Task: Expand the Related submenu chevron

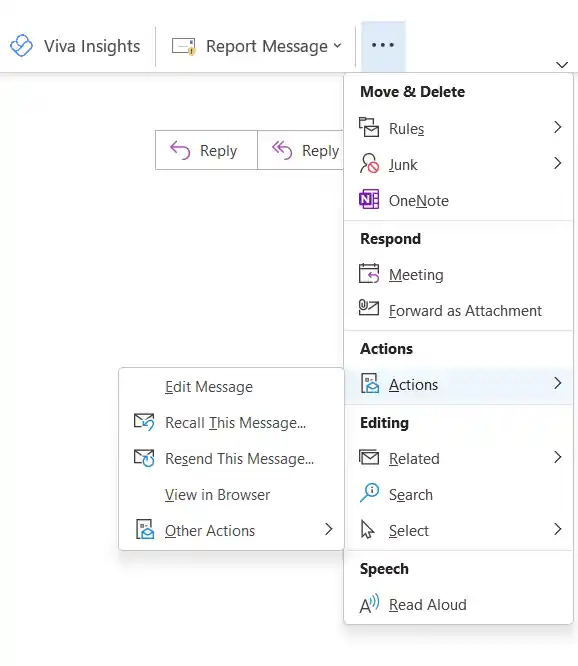Action: pos(558,457)
